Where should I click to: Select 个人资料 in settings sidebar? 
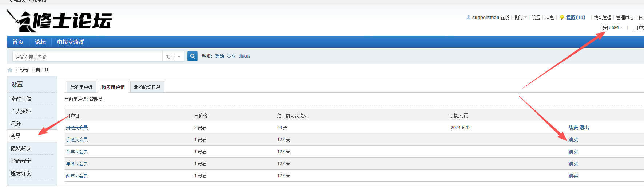pyautogui.click(x=21, y=111)
